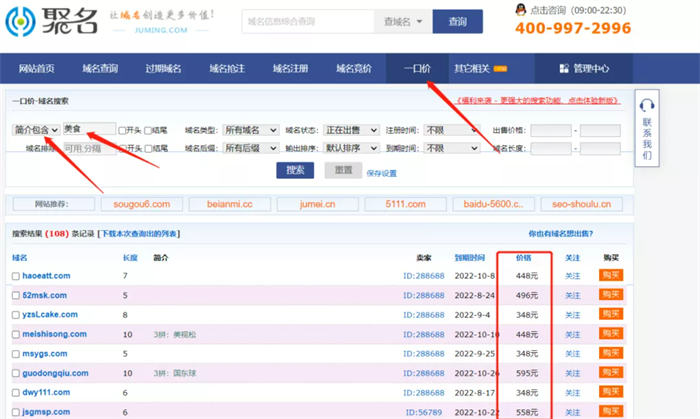
Task: Click orange 购买 button for haoeatt.com
Action: [x=611, y=275]
